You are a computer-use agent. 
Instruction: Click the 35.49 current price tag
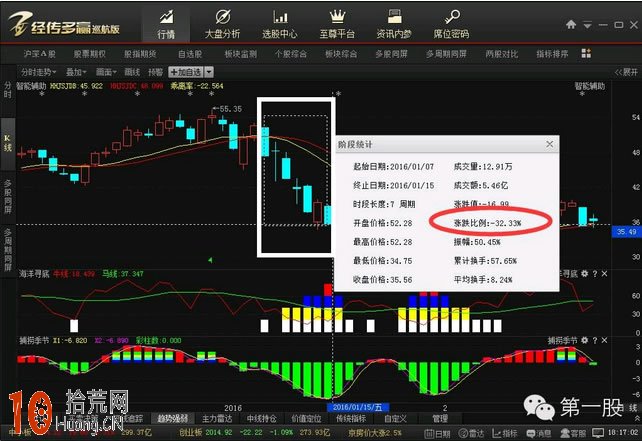click(626, 232)
